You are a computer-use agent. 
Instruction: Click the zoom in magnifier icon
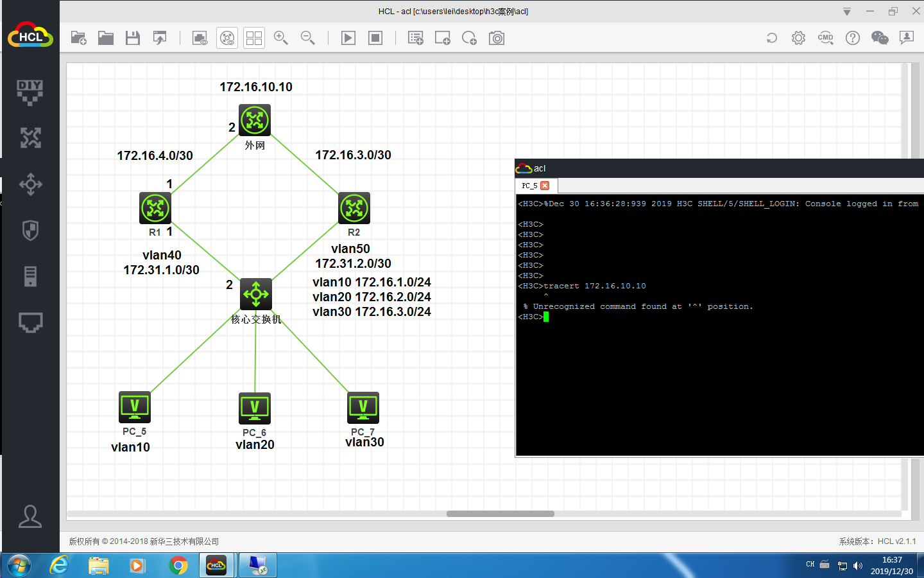(280, 38)
